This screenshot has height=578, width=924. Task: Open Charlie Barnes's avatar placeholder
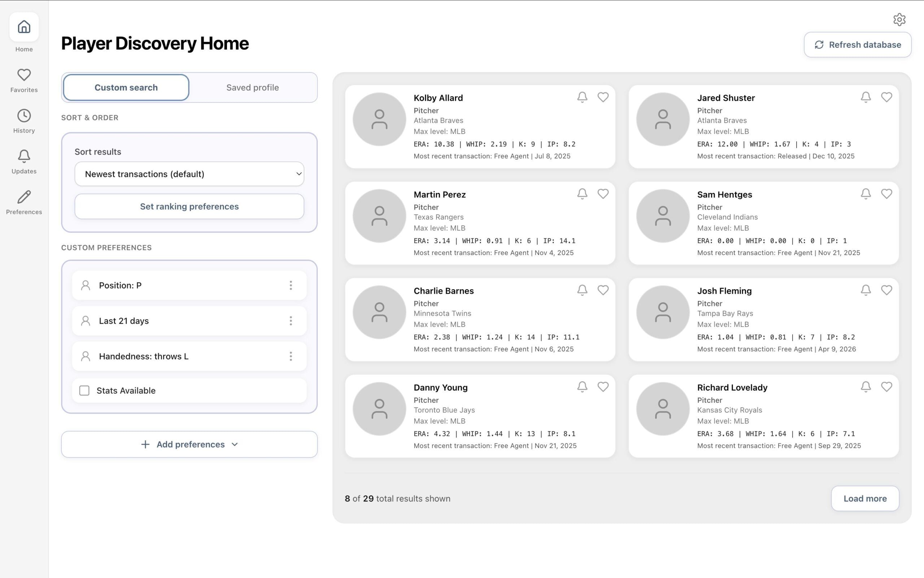379,312
